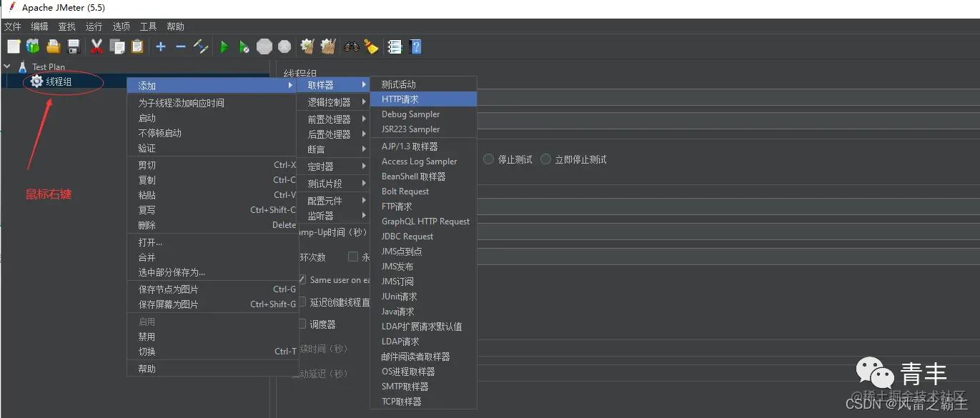Select the 立即停止测试 radio button
Viewport: 980px width, 418px height.
(x=546, y=159)
